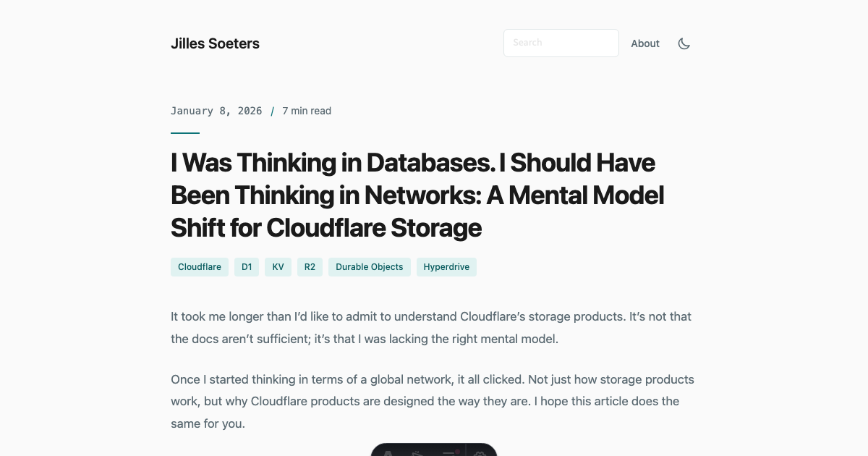Image resolution: width=868 pixels, height=456 pixels.
Task: Click the paragraph starting "It took me longer"
Action: coord(431,327)
